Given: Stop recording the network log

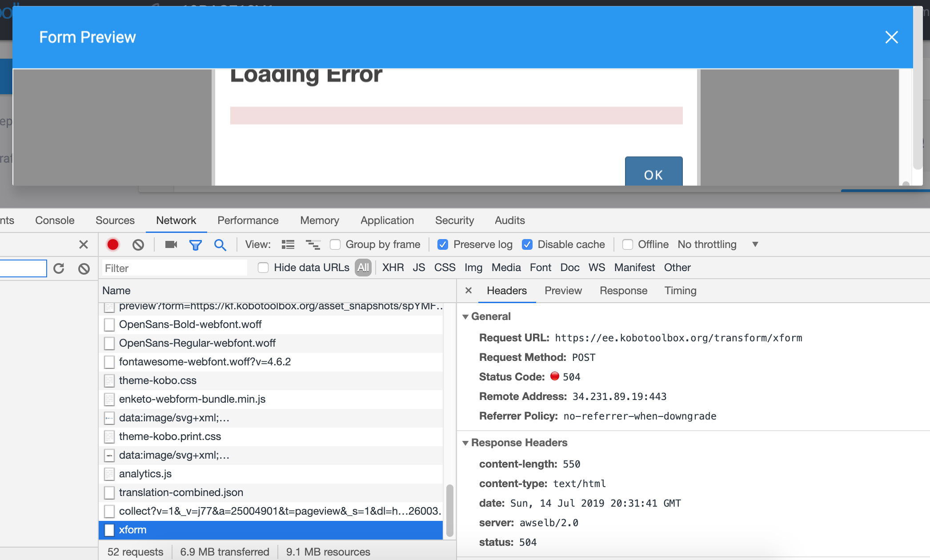Looking at the screenshot, I should click(113, 244).
